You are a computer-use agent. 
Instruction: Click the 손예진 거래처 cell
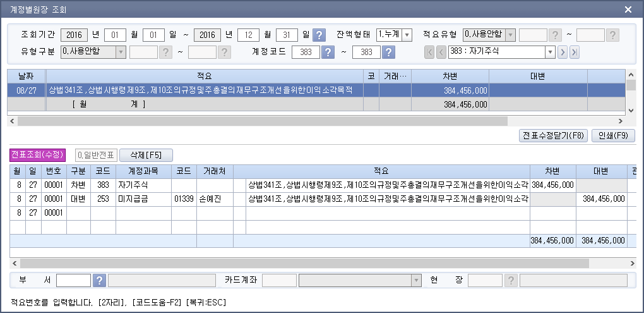click(215, 199)
